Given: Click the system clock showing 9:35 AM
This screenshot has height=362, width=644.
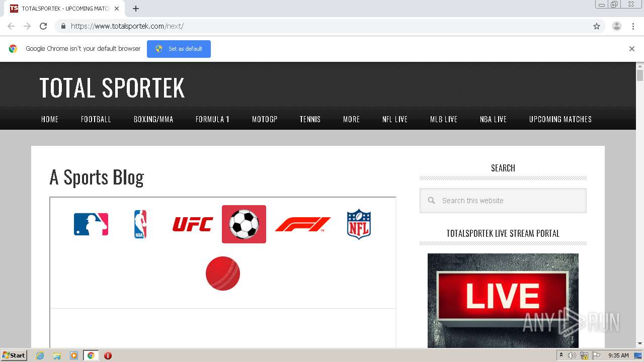Looking at the screenshot, I should coord(618,355).
